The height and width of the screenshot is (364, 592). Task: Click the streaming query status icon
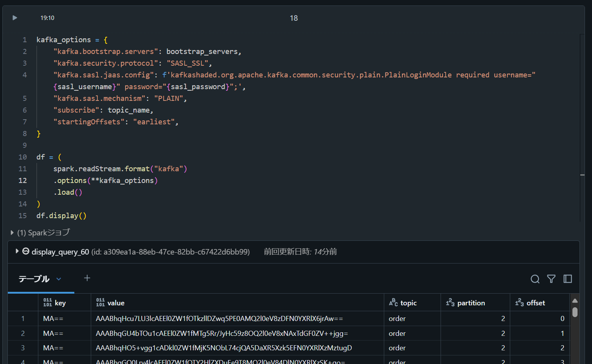coord(26,251)
